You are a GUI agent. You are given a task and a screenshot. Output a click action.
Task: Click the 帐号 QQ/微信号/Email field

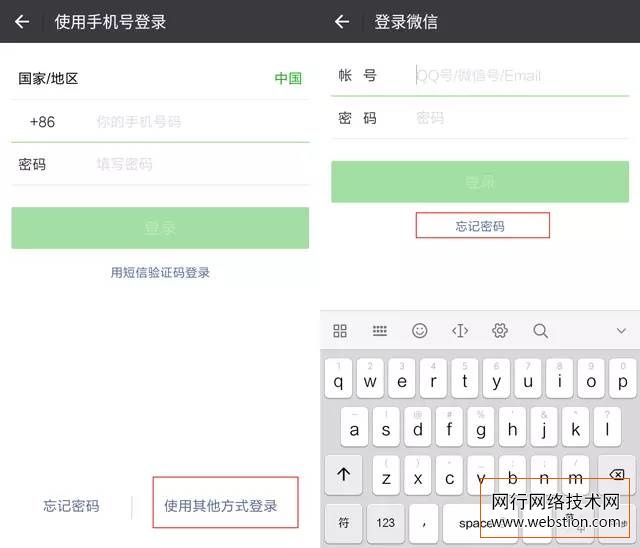pyautogui.click(x=522, y=75)
